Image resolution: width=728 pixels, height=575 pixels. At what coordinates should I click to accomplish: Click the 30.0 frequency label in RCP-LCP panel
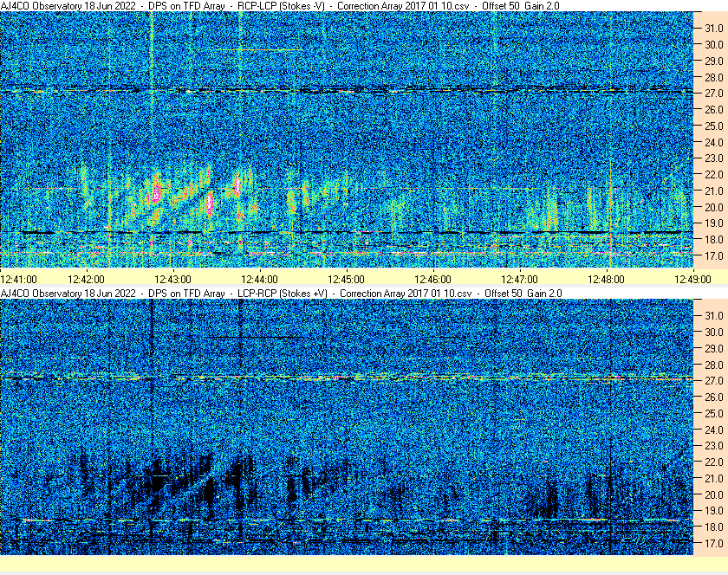[714, 44]
